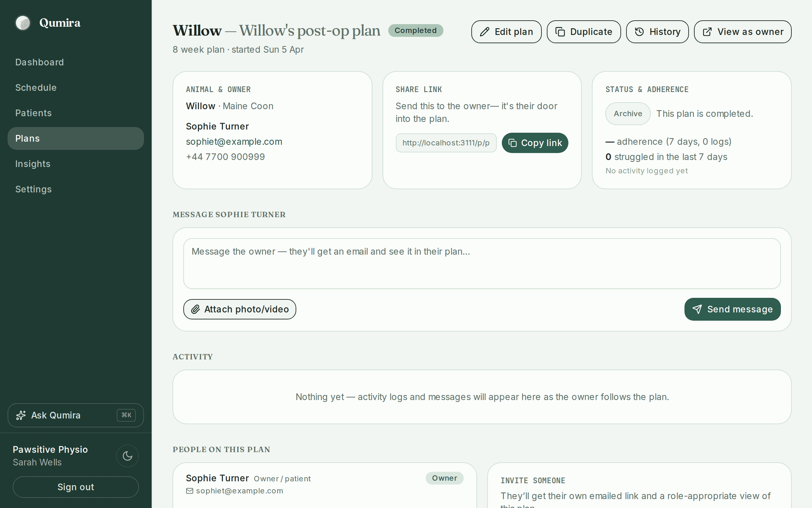Click the paper plane icon on Send message
Screen dimensions: 812x508
click(x=697, y=309)
